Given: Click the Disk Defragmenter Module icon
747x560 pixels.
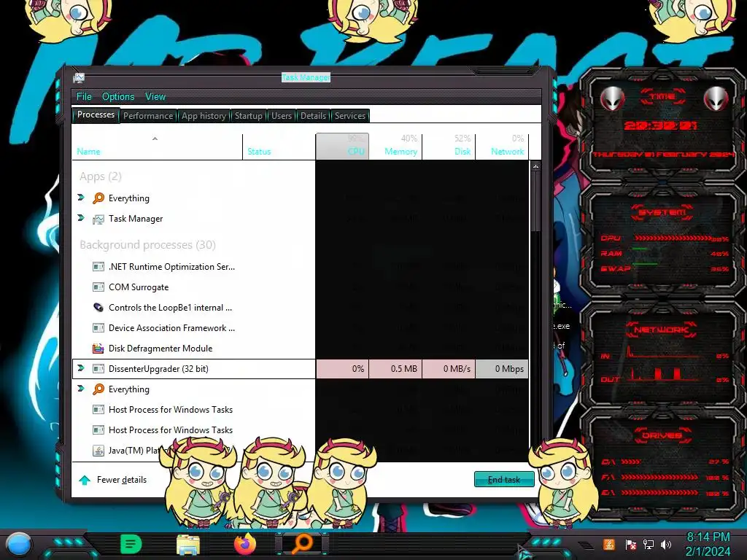Looking at the screenshot, I should 98,349.
